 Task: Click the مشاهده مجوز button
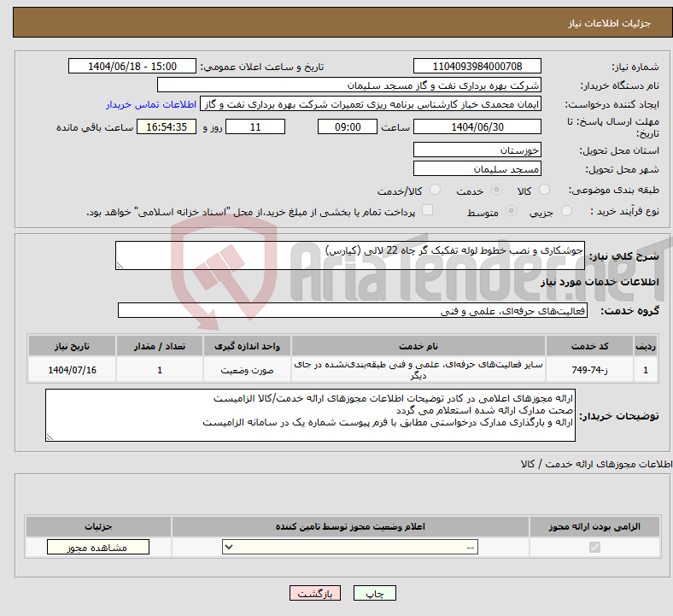[x=98, y=548]
